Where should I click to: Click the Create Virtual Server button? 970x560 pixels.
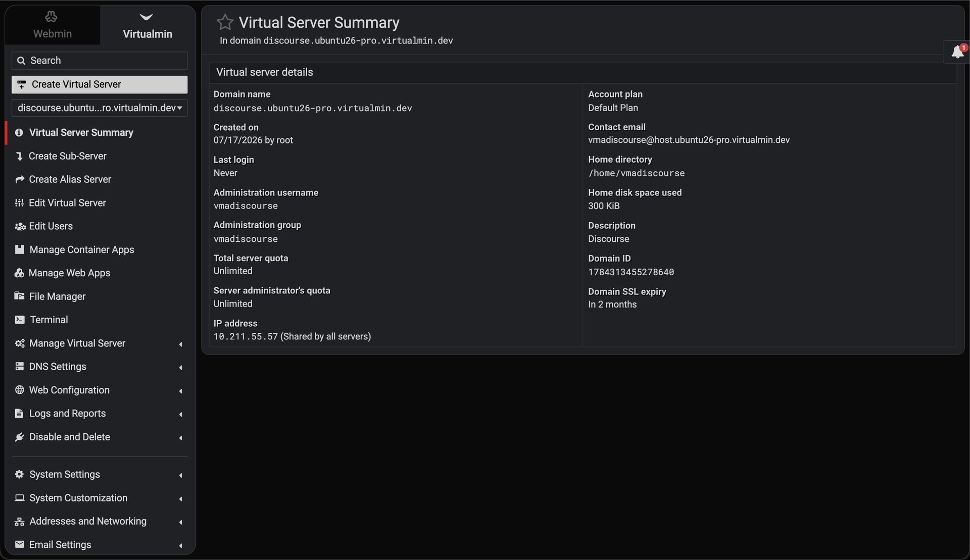point(100,84)
